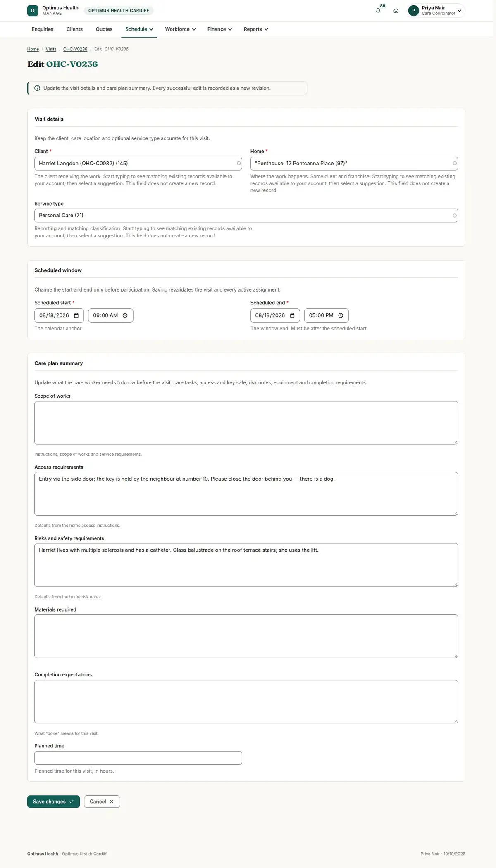Click the info icon in revision notice
The width and height of the screenshot is (496, 868).
(x=37, y=88)
